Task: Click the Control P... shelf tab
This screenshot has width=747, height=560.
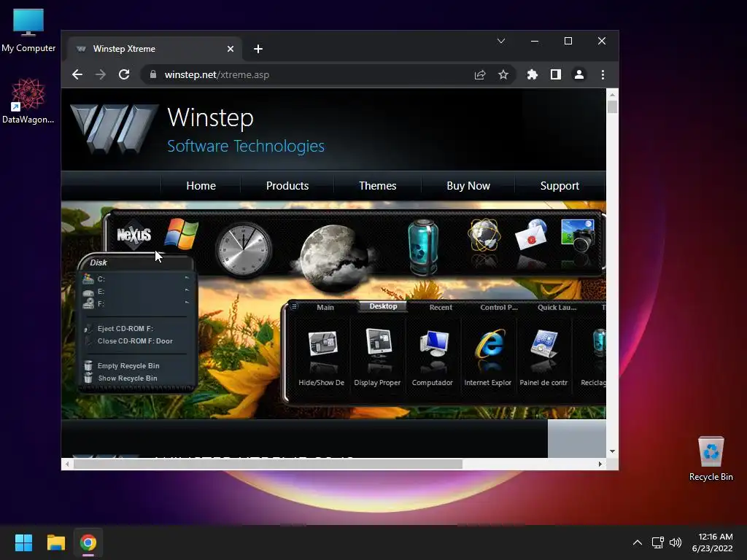Action: pyautogui.click(x=499, y=307)
